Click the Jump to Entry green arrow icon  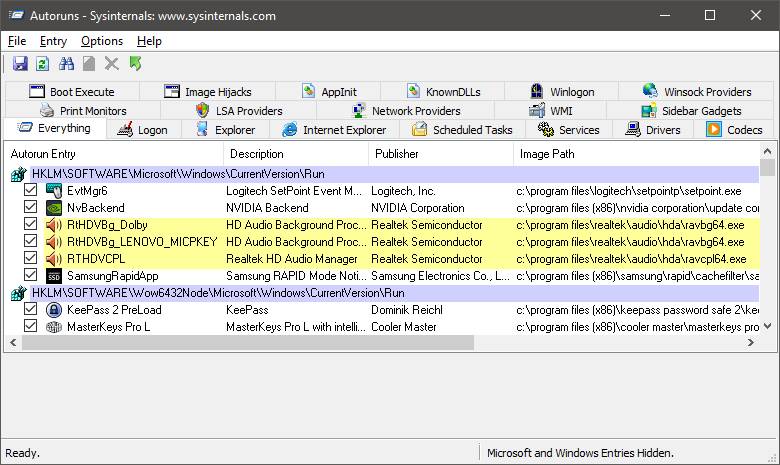(135, 64)
